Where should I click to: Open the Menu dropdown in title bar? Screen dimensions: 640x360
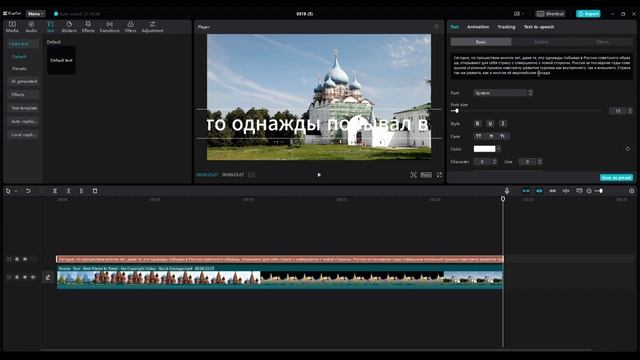pyautogui.click(x=36, y=13)
